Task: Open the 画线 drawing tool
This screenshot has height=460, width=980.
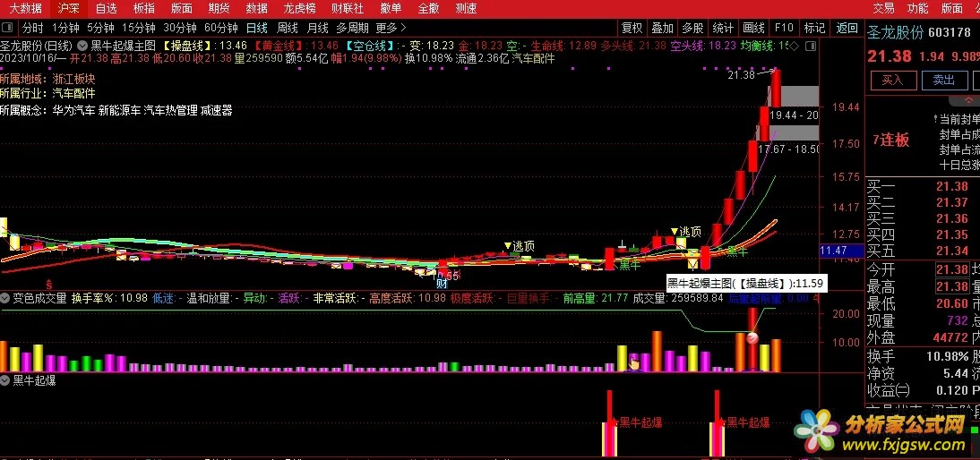Action: click(753, 28)
